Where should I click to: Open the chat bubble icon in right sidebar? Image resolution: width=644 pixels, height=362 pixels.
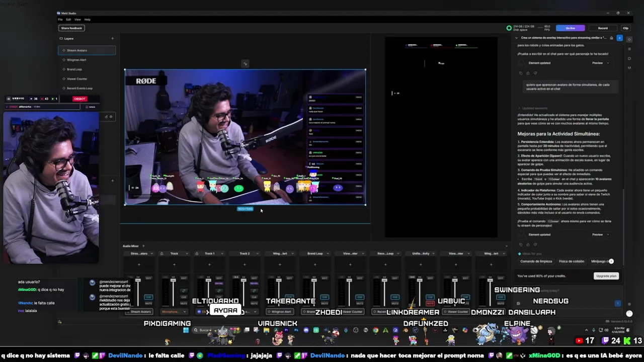[x=629, y=58]
